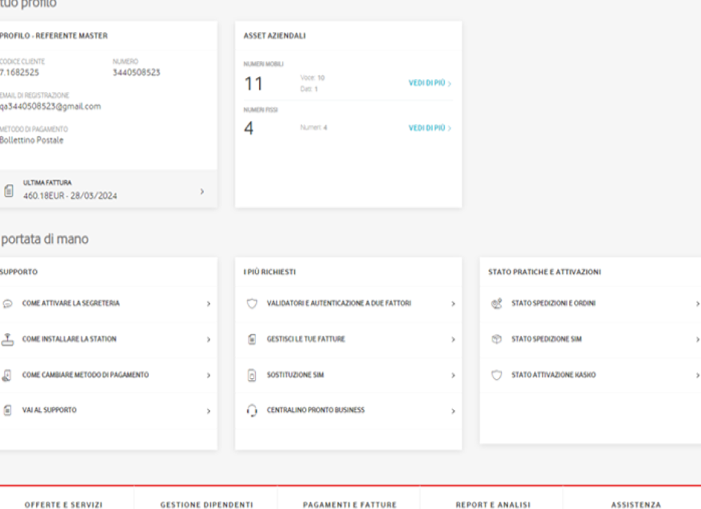701x509 pixels.
Task: Expand the Come cambiare metodo di pagamento chevron
Action: point(208,375)
